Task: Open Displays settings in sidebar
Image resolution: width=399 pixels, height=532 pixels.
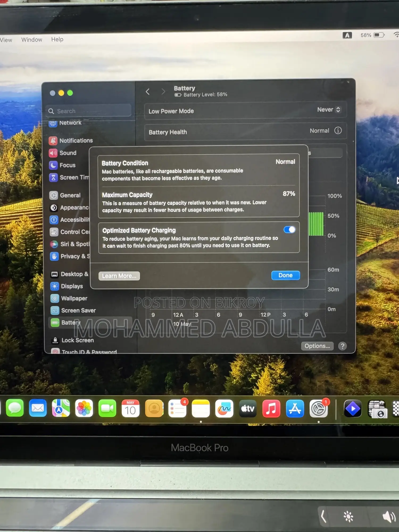Action: pos(67,286)
